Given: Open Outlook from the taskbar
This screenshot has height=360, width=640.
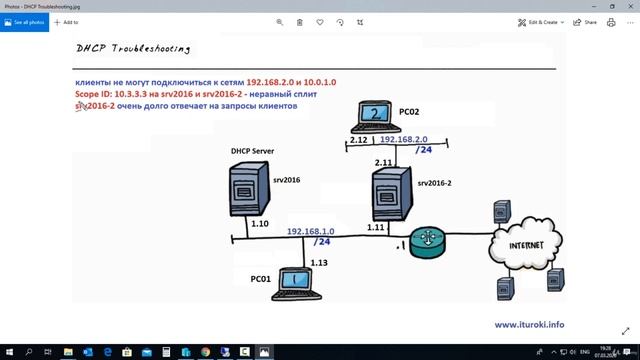Looking at the screenshot, I should tap(88, 352).
